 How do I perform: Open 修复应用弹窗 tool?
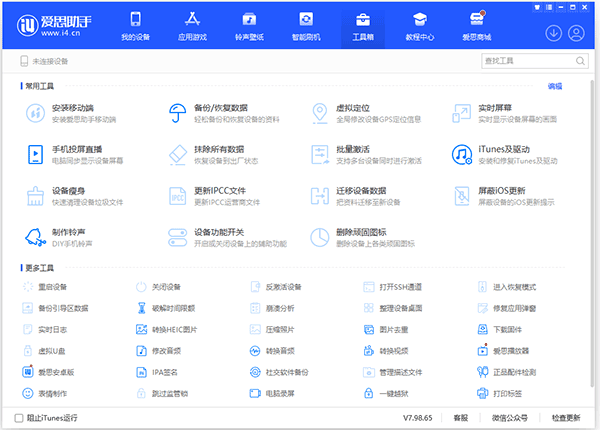pyautogui.click(x=507, y=308)
